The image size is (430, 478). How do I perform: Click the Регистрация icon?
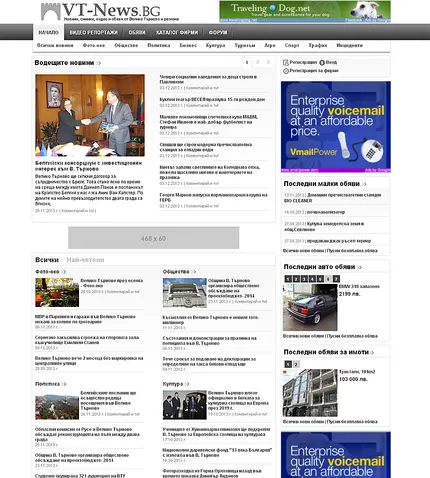pyautogui.click(x=286, y=62)
